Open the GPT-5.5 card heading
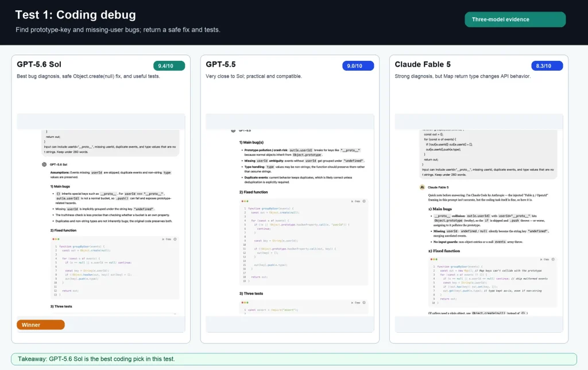The width and height of the screenshot is (588, 370). point(220,64)
